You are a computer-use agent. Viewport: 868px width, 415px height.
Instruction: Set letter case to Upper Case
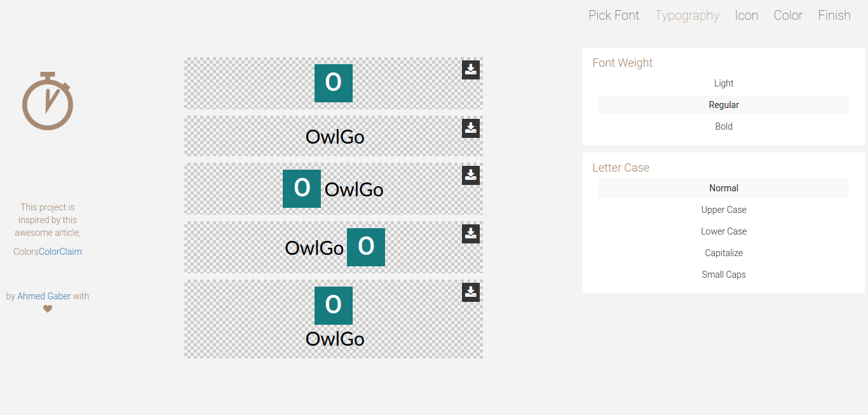[723, 210]
